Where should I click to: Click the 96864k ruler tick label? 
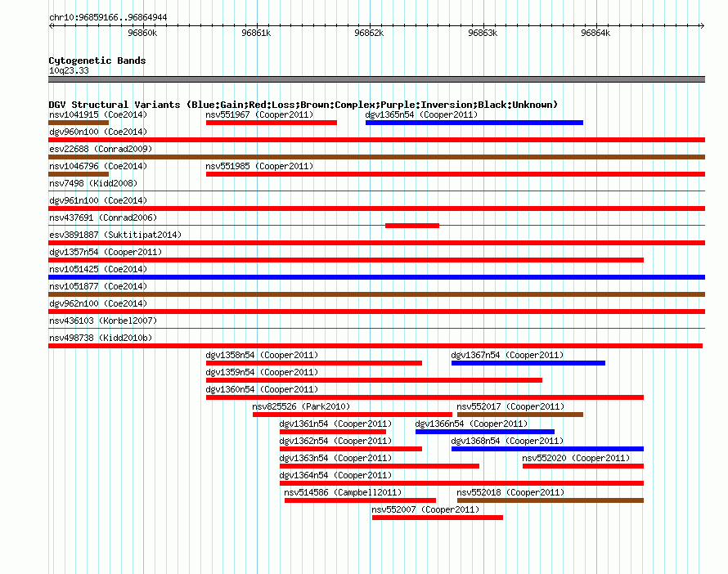point(595,33)
